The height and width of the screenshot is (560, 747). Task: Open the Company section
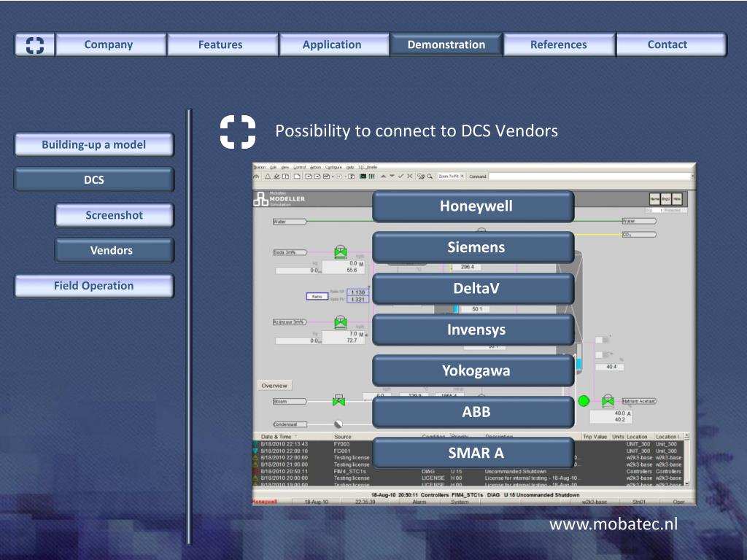tap(111, 44)
